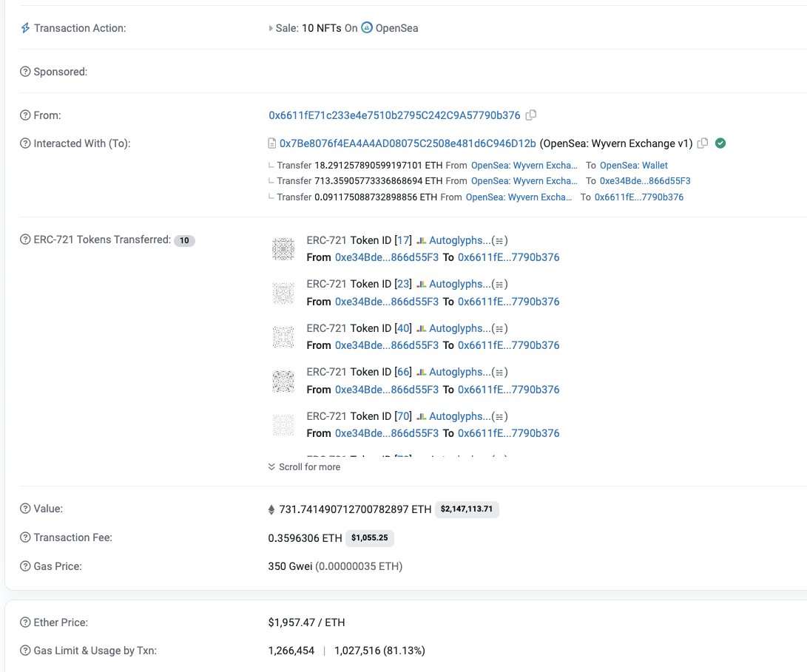Open From address 0x6611fE71c233...790b376
The image size is (807, 672).
pos(394,115)
